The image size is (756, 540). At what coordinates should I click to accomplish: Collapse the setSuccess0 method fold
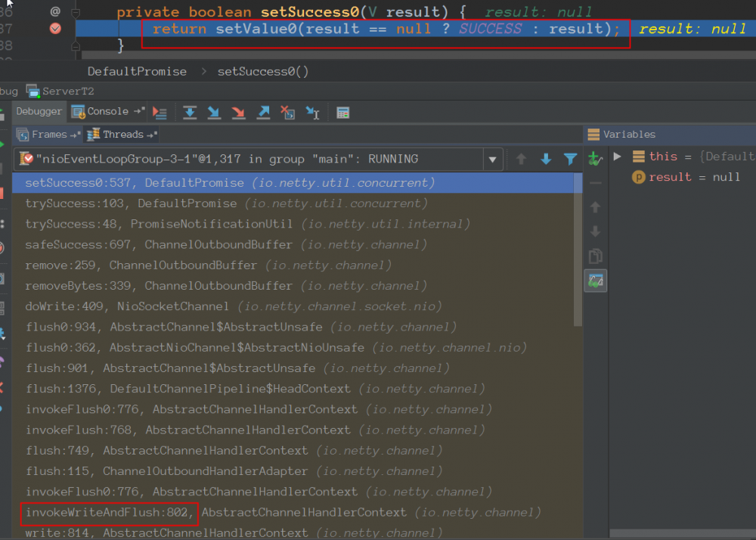click(75, 12)
